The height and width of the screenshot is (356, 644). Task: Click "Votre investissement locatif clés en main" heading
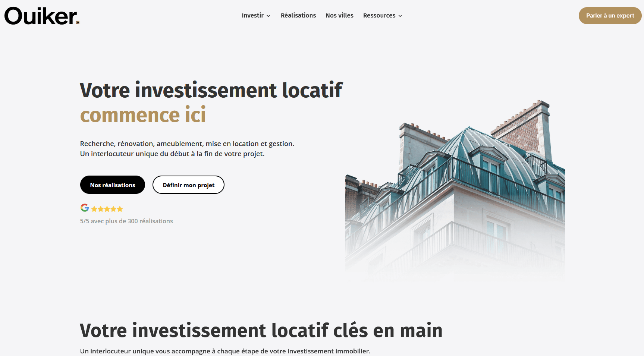pyautogui.click(x=261, y=330)
